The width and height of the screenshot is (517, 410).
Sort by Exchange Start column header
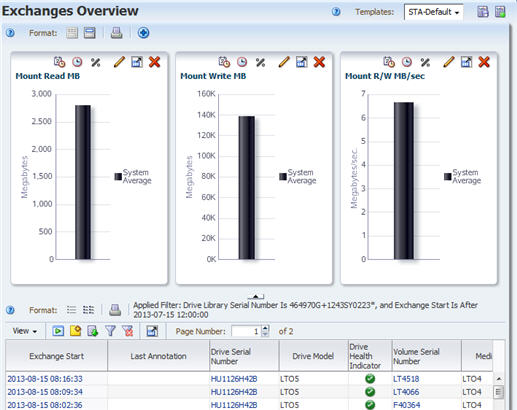tap(56, 356)
